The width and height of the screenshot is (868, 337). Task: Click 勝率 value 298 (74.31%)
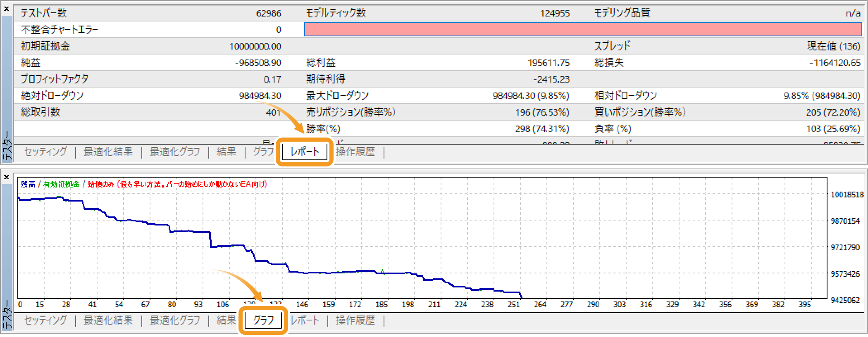click(542, 129)
